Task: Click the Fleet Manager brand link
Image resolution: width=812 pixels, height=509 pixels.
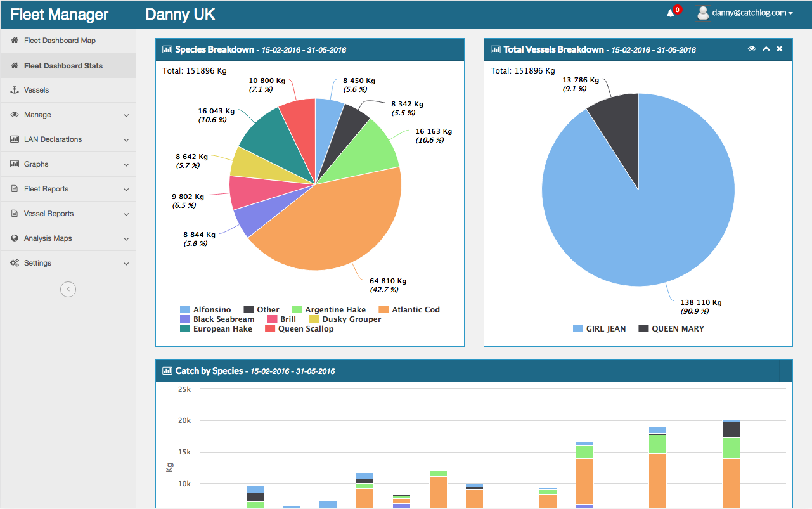Action: (60, 14)
